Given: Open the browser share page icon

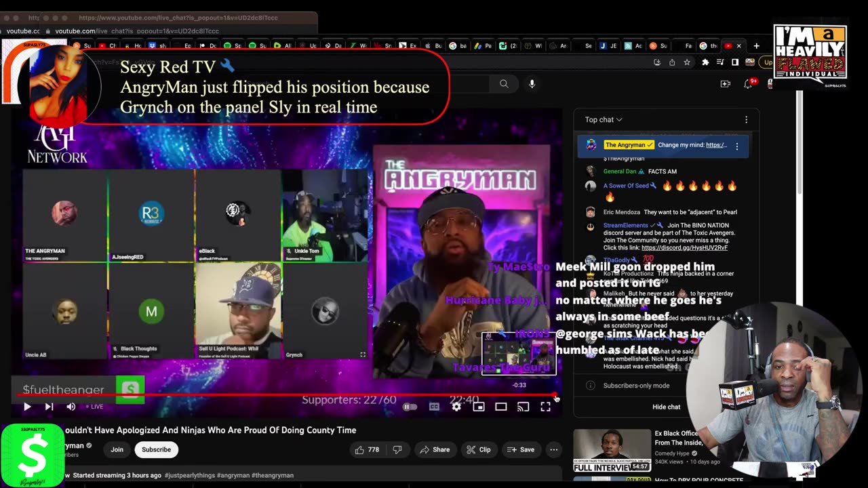Looking at the screenshot, I should 671,62.
